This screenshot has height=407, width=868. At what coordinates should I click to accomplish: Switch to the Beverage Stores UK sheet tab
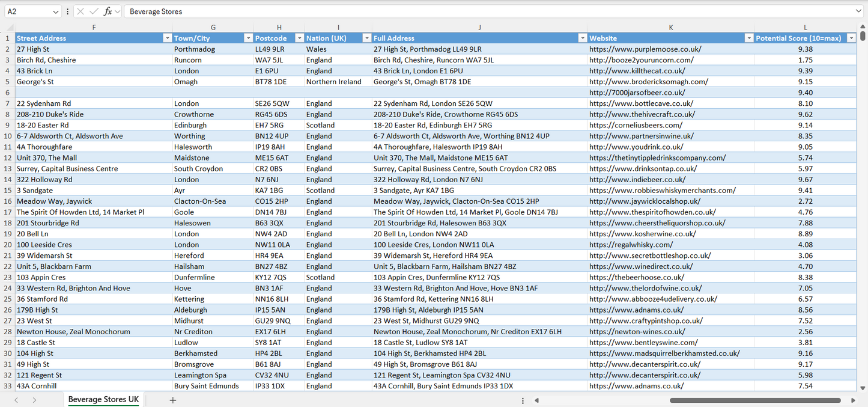(102, 399)
